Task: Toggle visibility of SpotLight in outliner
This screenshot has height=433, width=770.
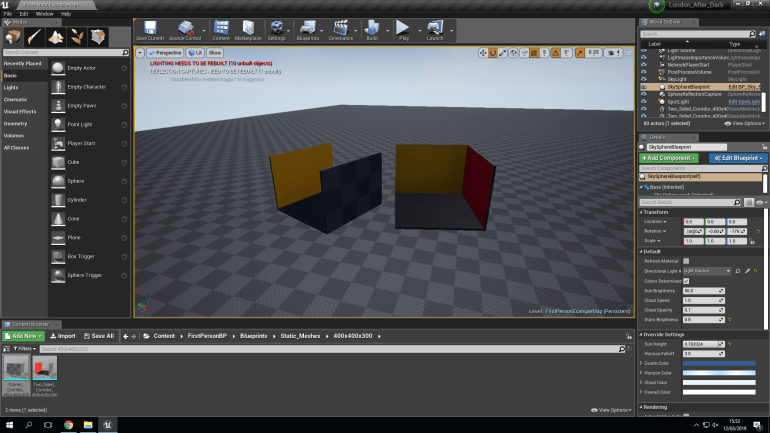Action: pyautogui.click(x=644, y=102)
